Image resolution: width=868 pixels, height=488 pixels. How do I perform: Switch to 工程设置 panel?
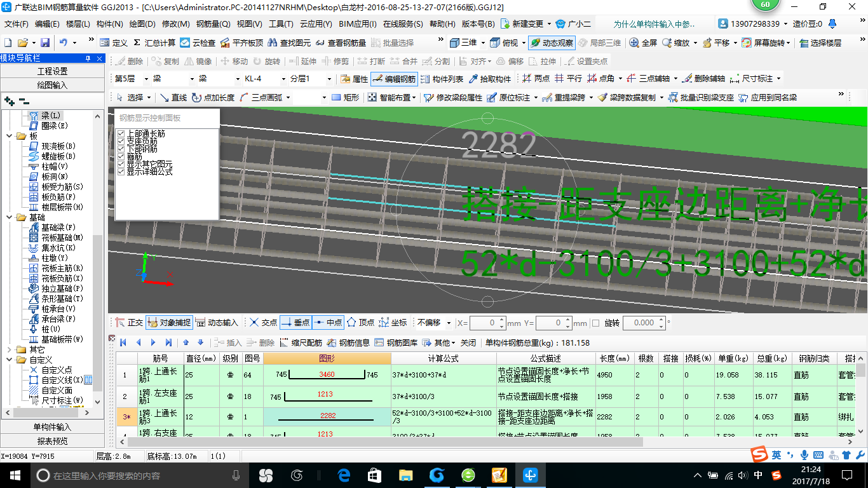pos(52,71)
